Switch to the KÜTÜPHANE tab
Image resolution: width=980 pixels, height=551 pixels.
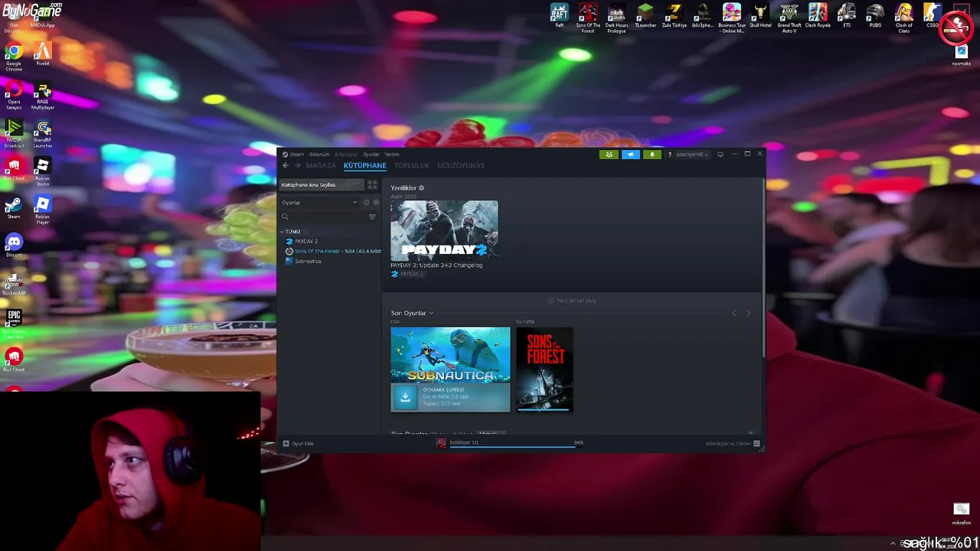pyautogui.click(x=365, y=165)
